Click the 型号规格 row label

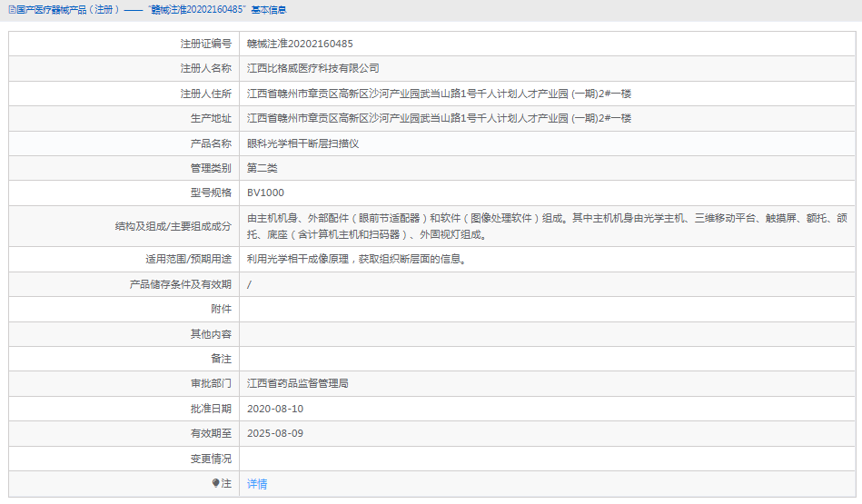211,193
